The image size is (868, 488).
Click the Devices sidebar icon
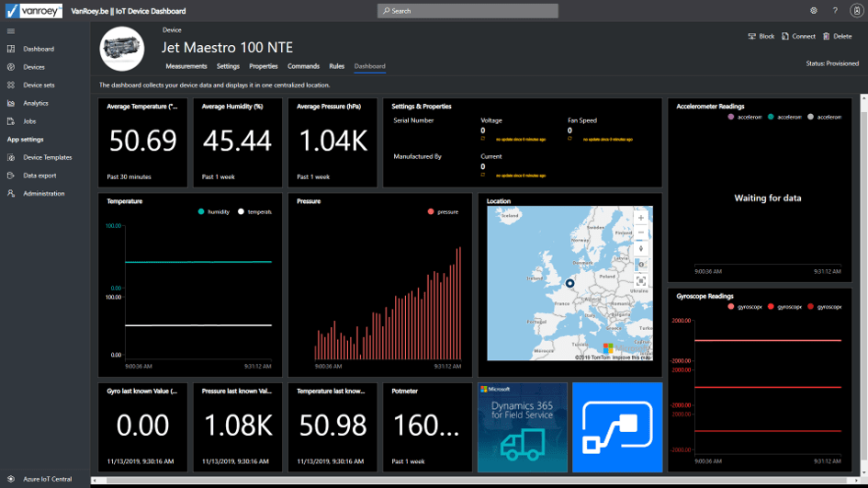pos(11,67)
